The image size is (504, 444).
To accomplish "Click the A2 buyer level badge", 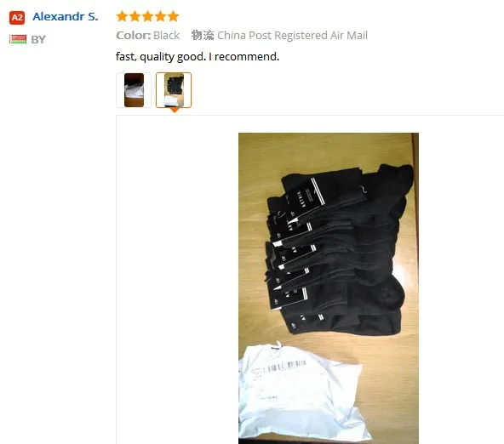I will (17, 17).
